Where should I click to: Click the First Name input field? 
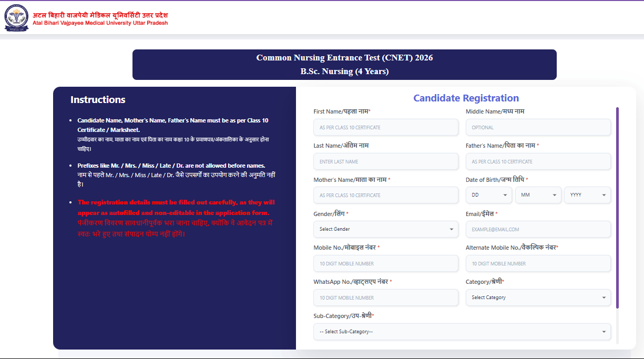pyautogui.click(x=386, y=127)
